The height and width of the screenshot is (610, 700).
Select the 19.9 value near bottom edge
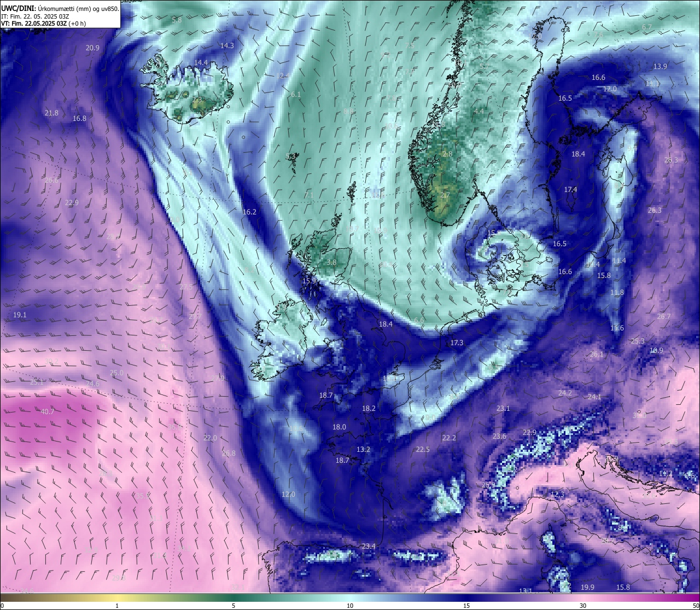(587, 588)
